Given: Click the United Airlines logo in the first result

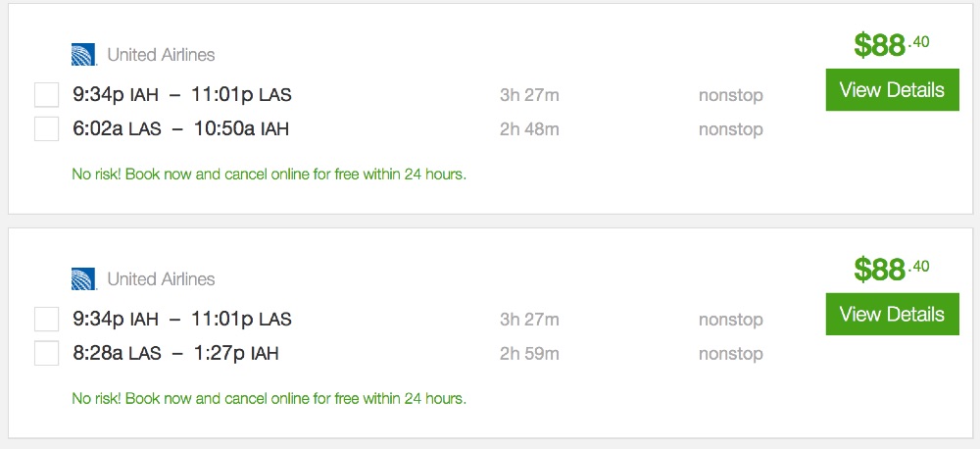Looking at the screenshot, I should [x=83, y=55].
